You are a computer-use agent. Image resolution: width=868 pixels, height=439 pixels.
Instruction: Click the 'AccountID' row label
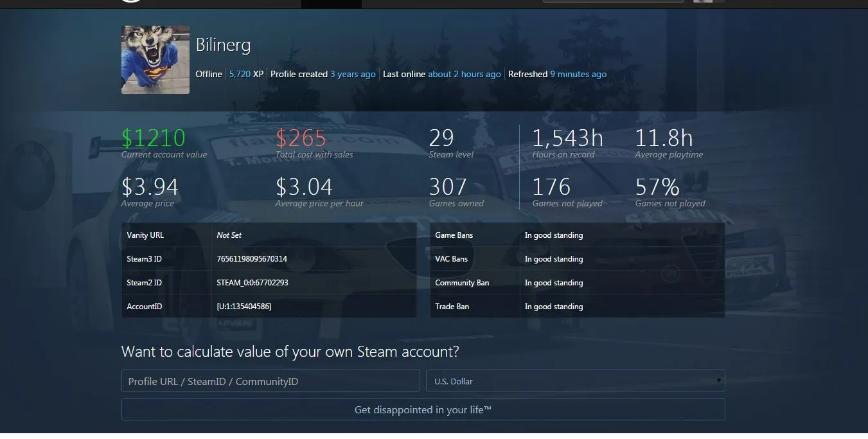pos(144,307)
